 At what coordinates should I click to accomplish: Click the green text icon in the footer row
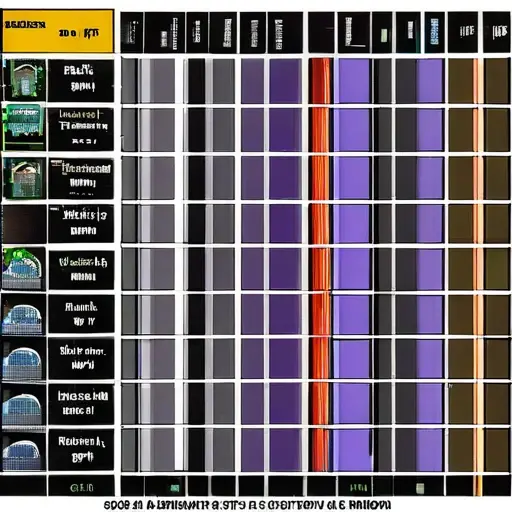(358, 488)
